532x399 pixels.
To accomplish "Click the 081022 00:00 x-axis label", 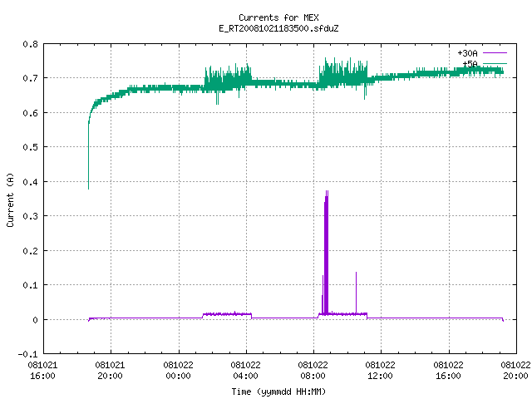I will (x=178, y=371).
